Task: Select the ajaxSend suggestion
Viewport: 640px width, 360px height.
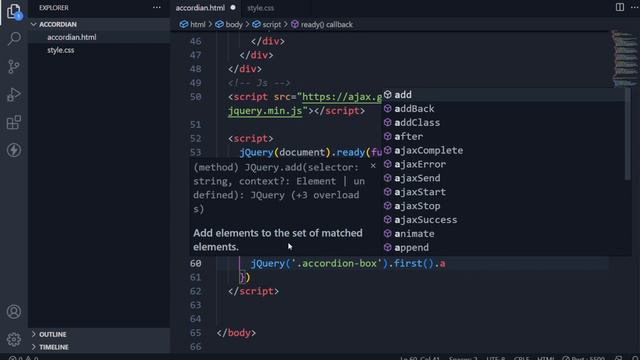Action: [503, 178]
